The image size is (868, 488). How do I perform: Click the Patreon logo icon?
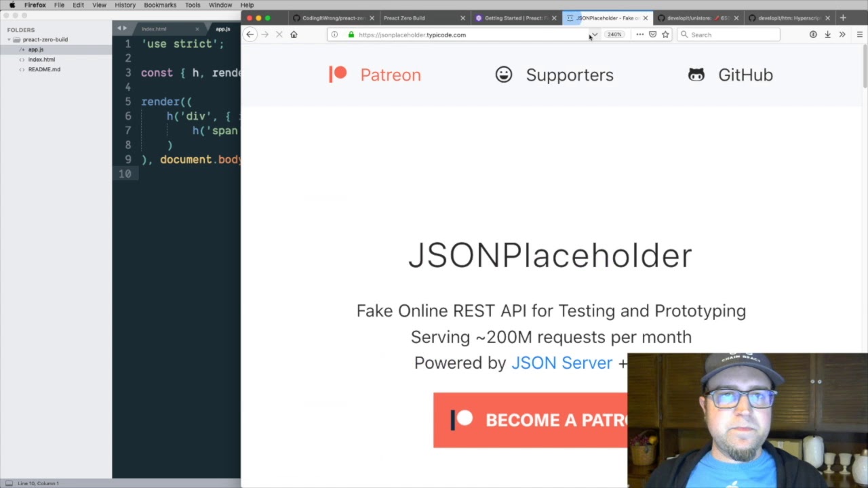point(338,74)
